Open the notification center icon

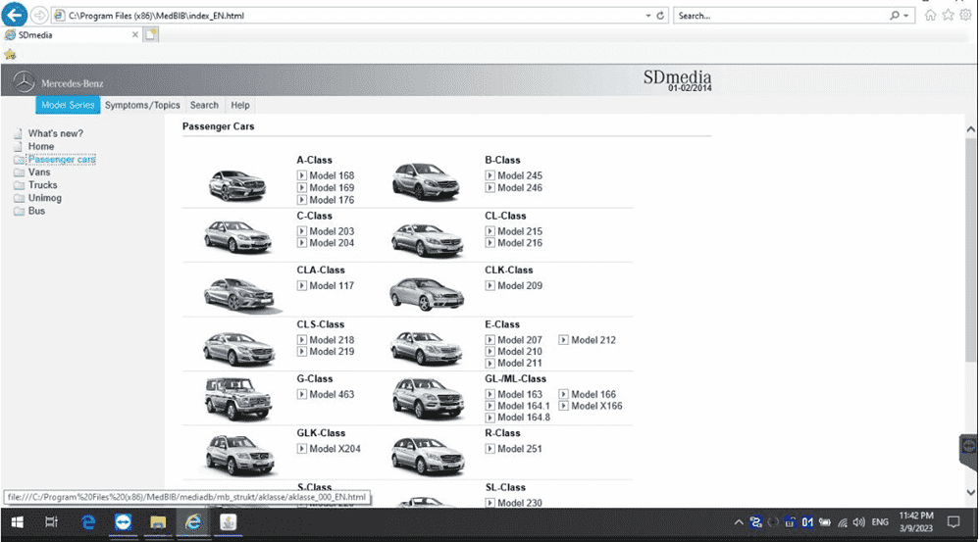tap(954, 522)
